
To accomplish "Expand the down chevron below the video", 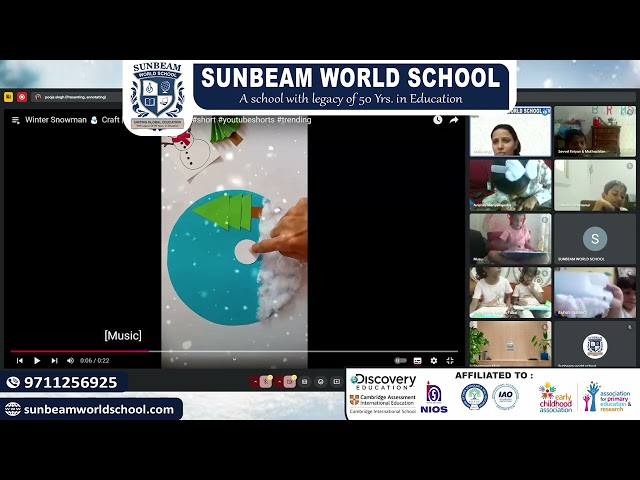I will [x=234, y=359].
